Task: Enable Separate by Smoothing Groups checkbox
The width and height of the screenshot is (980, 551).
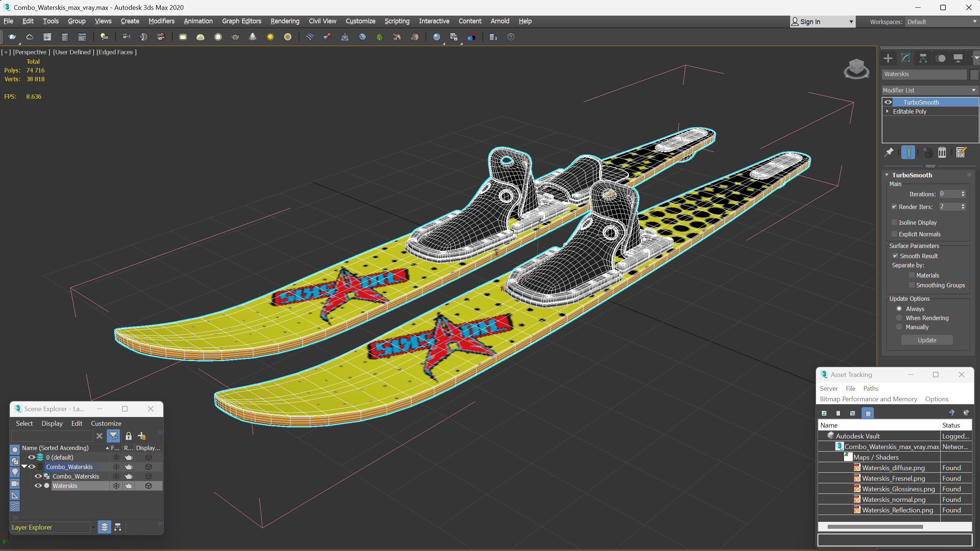Action: pos(911,285)
